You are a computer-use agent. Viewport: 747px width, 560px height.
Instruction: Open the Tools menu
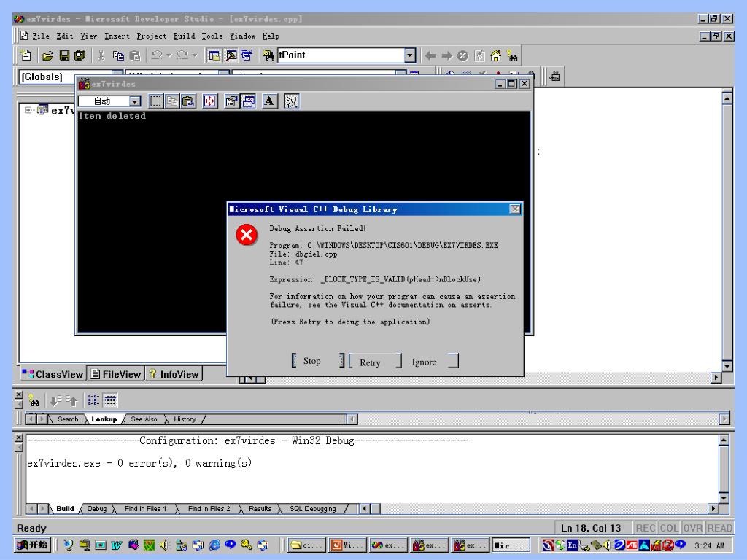click(212, 36)
